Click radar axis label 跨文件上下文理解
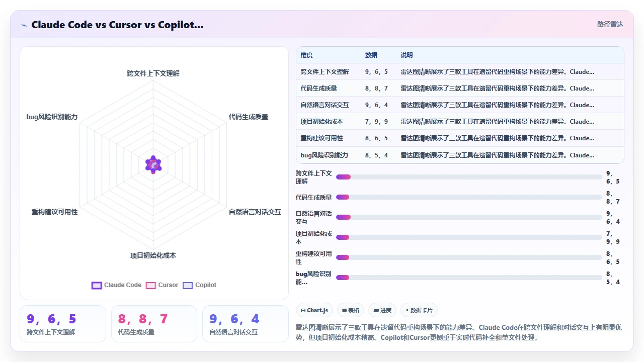The height and width of the screenshot is (362, 644). pos(153,73)
